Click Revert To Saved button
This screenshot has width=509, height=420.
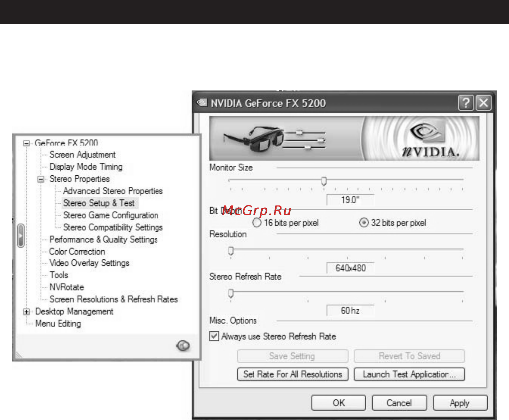tap(409, 356)
